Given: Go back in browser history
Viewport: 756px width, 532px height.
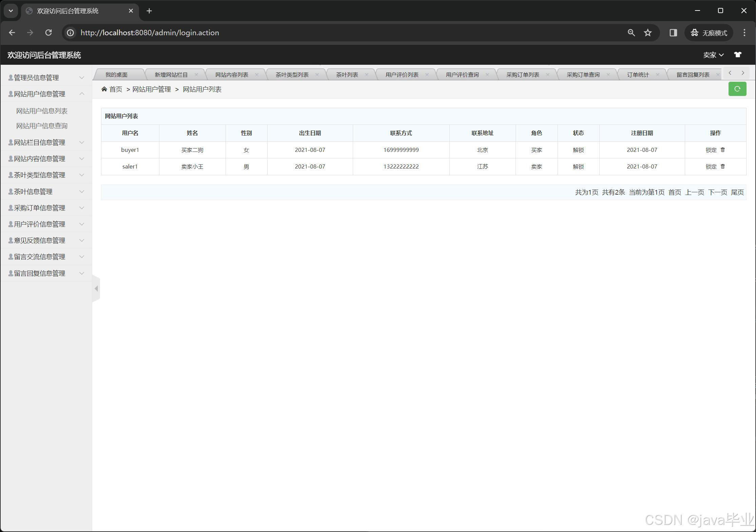Looking at the screenshot, I should 12,33.
